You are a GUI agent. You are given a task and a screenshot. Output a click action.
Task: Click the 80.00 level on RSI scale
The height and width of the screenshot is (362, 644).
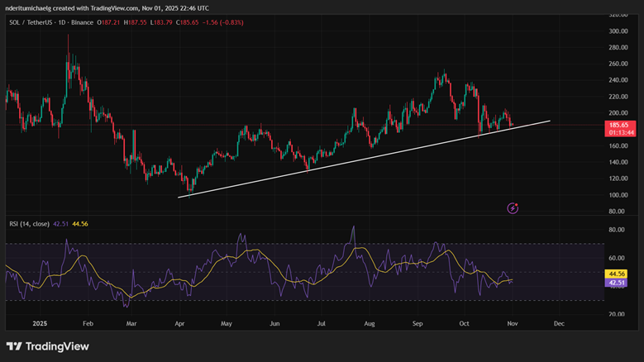[615, 231]
